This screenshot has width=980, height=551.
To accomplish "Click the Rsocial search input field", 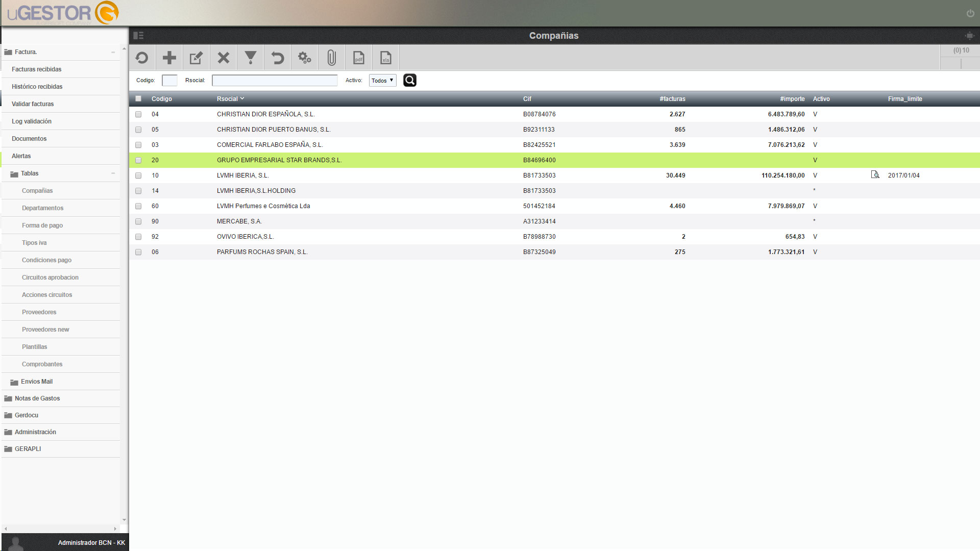I will pos(275,80).
